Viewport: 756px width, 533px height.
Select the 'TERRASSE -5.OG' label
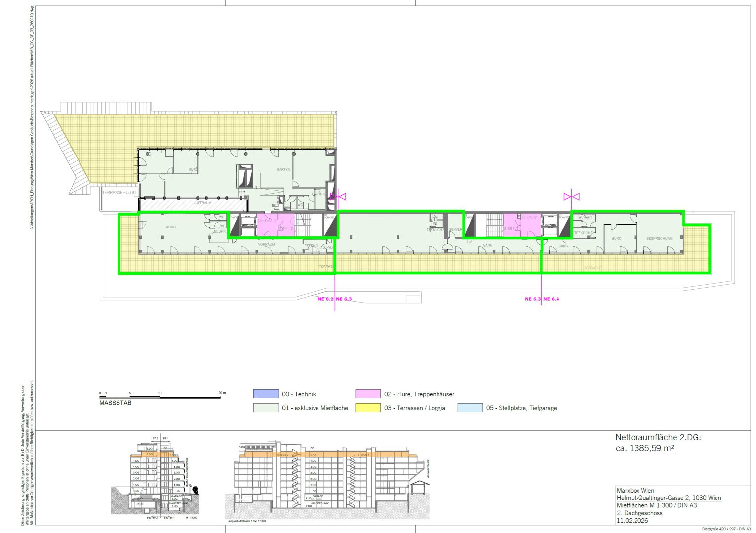[119, 193]
